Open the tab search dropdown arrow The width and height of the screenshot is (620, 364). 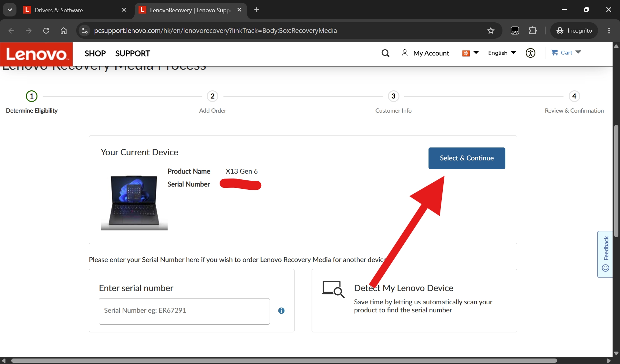pos(10,10)
